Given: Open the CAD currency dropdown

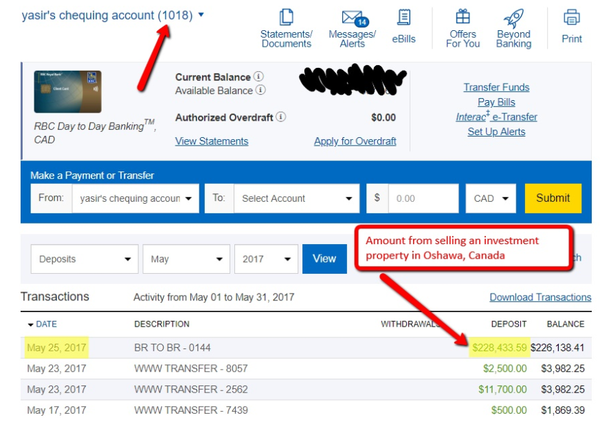Looking at the screenshot, I should pyautogui.click(x=491, y=198).
